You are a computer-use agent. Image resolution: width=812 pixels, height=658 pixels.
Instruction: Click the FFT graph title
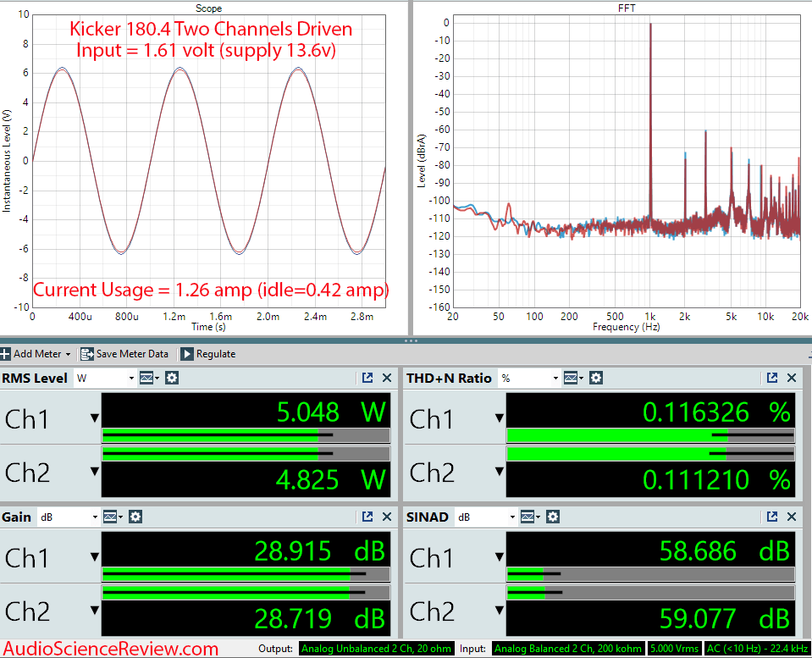coord(627,8)
